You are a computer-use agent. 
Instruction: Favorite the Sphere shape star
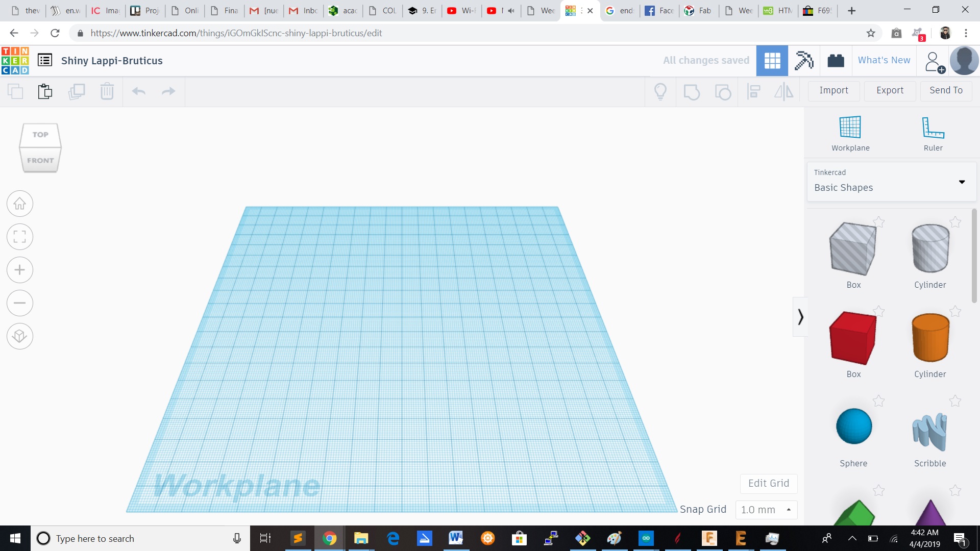[x=878, y=401]
